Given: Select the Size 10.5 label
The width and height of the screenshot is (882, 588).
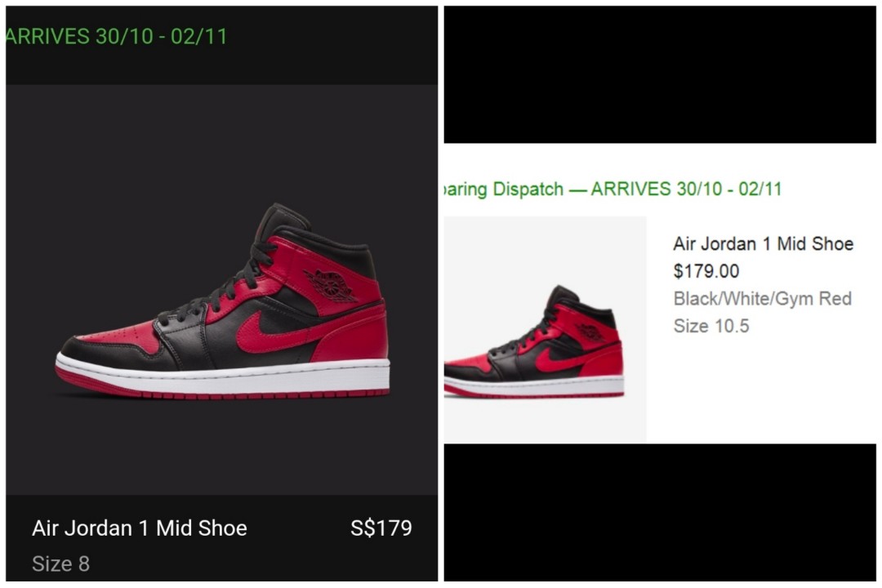Looking at the screenshot, I should (711, 326).
